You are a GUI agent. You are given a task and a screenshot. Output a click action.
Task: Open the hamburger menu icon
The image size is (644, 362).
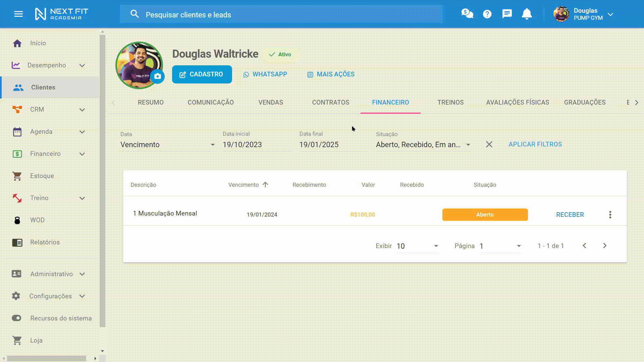pos(18,14)
